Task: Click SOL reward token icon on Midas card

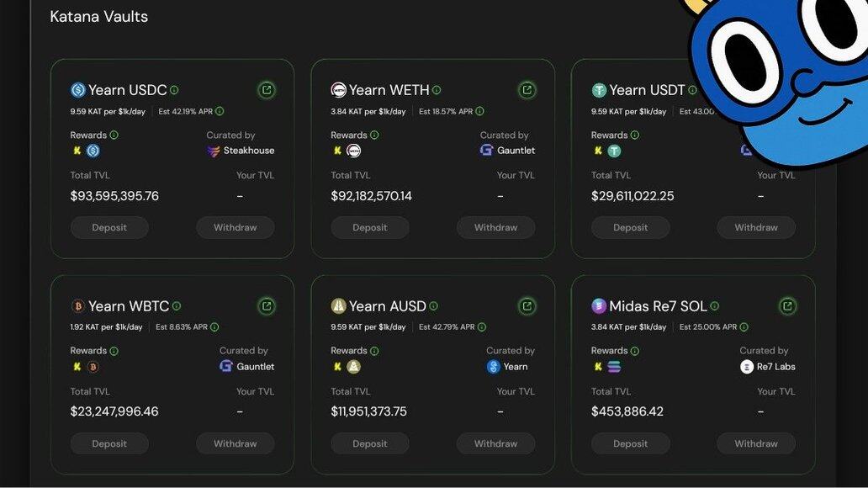Action: tap(614, 367)
